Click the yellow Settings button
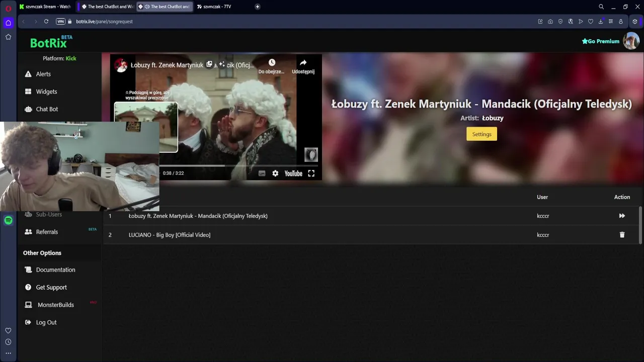Image resolution: width=644 pixels, height=362 pixels. [481, 134]
